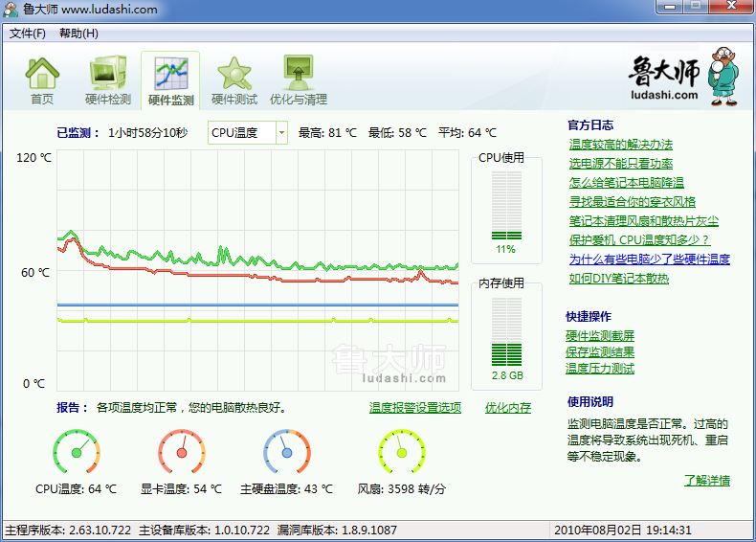Open the 文件(F) menu
Image resolution: width=756 pixels, height=542 pixels.
pos(28,34)
